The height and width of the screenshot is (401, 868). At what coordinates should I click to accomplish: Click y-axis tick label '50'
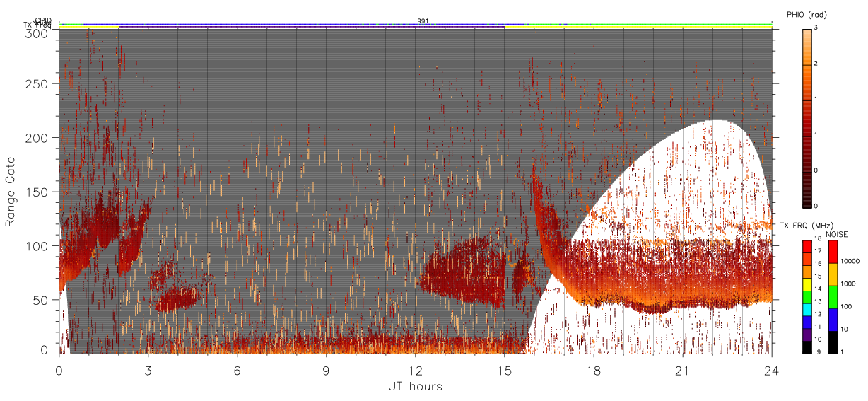pyautogui.click(x=40, y=299)
